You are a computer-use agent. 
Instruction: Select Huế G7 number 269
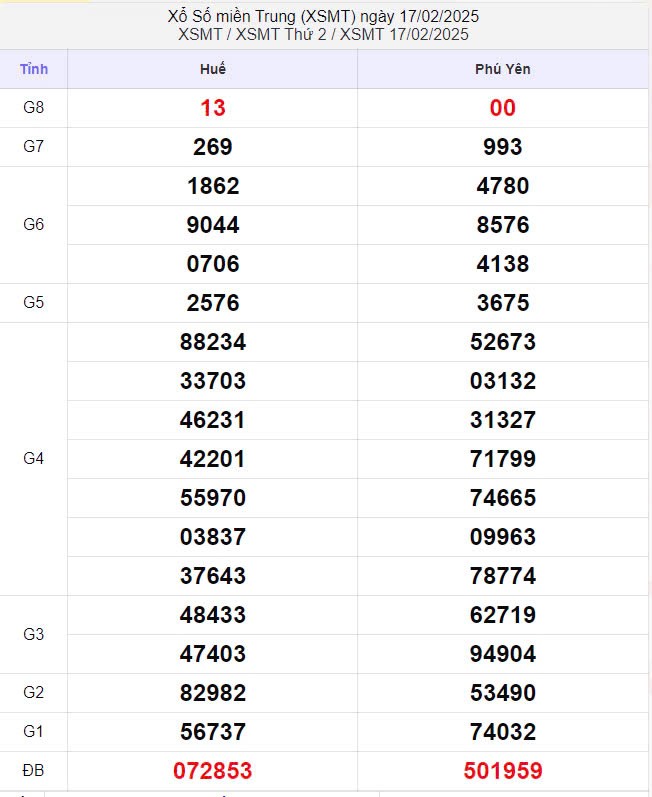point(212,147)
